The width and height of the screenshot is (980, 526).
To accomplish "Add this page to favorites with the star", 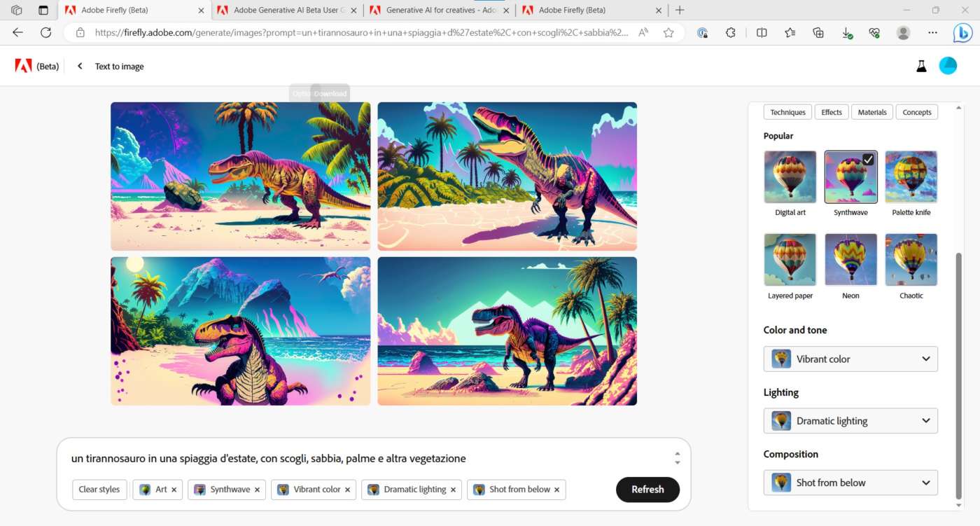I will point(668,32).
